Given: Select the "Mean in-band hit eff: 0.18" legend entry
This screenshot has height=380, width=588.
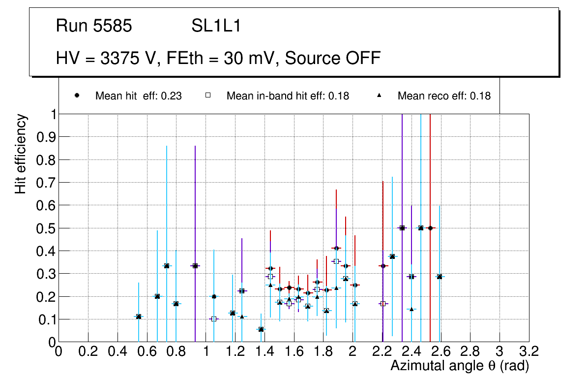Looking at the screenshot, I should coord(288,96).
